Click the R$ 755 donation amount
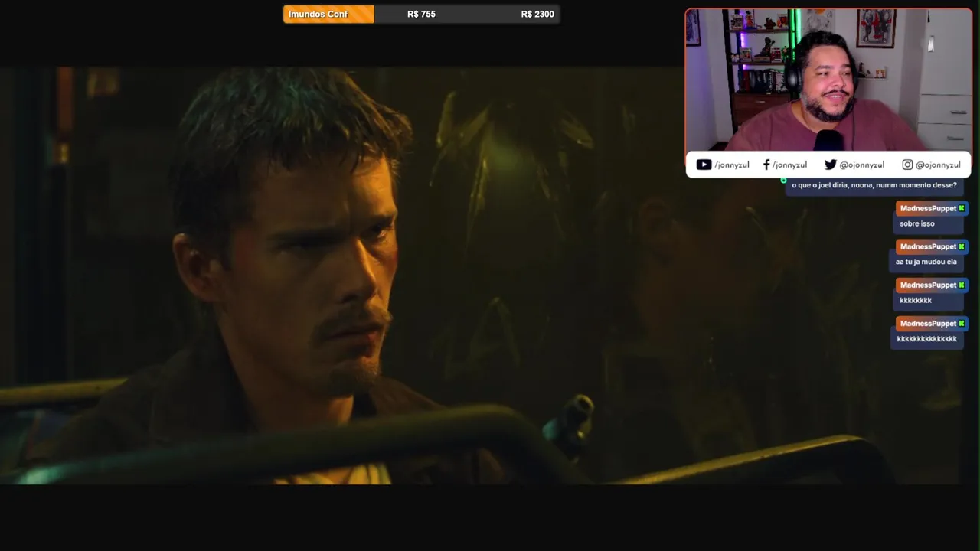980x551 pixels. tap(421, 14)
